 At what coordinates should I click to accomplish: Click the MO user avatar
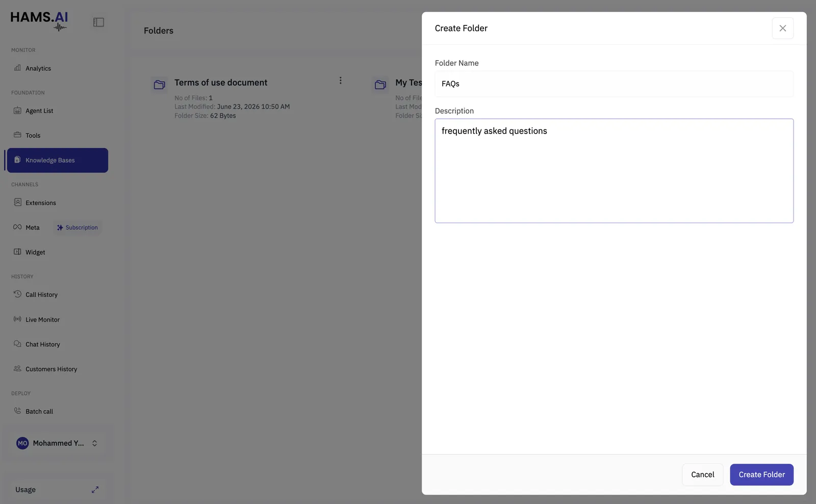point(22,443)
